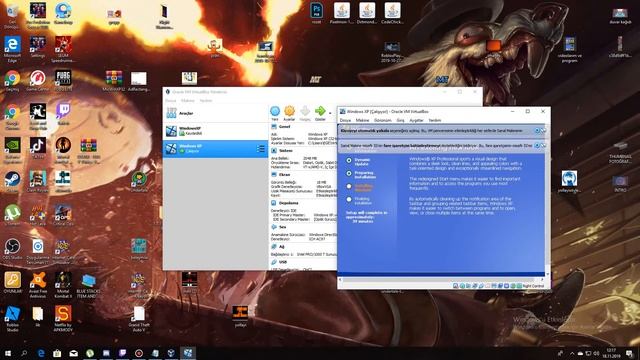Click the taskbar clock showing date

[611, 353]
